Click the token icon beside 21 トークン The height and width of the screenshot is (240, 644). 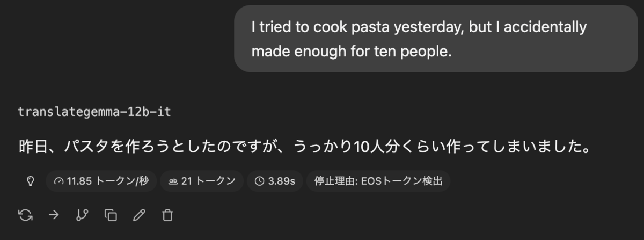click(173, 181)
